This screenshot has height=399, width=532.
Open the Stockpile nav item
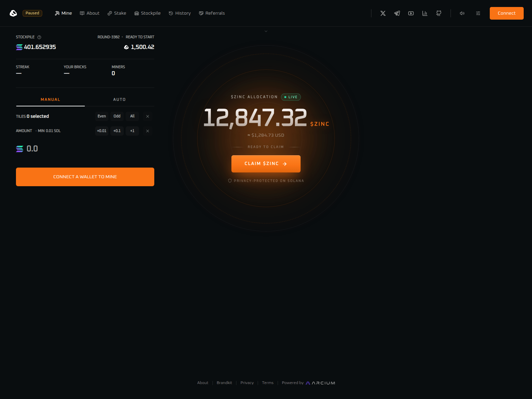147,13
